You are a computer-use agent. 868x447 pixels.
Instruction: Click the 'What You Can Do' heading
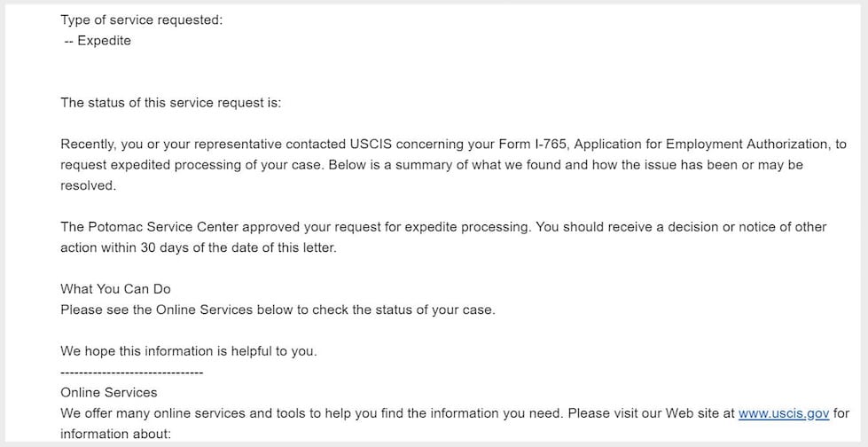115,289
